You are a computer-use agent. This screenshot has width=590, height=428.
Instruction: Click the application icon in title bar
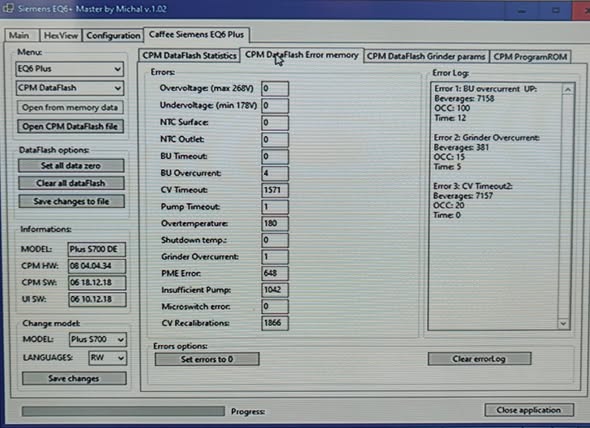coord(8,8)
